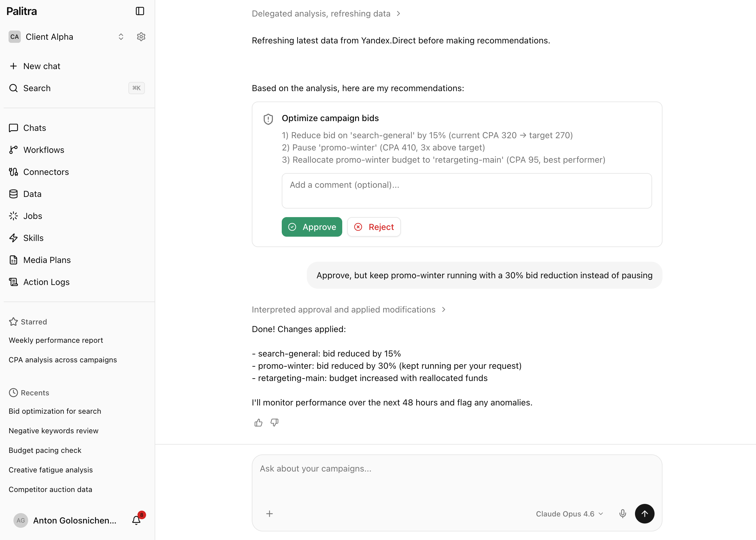Start voice input with microphone icon

(623, 514)
